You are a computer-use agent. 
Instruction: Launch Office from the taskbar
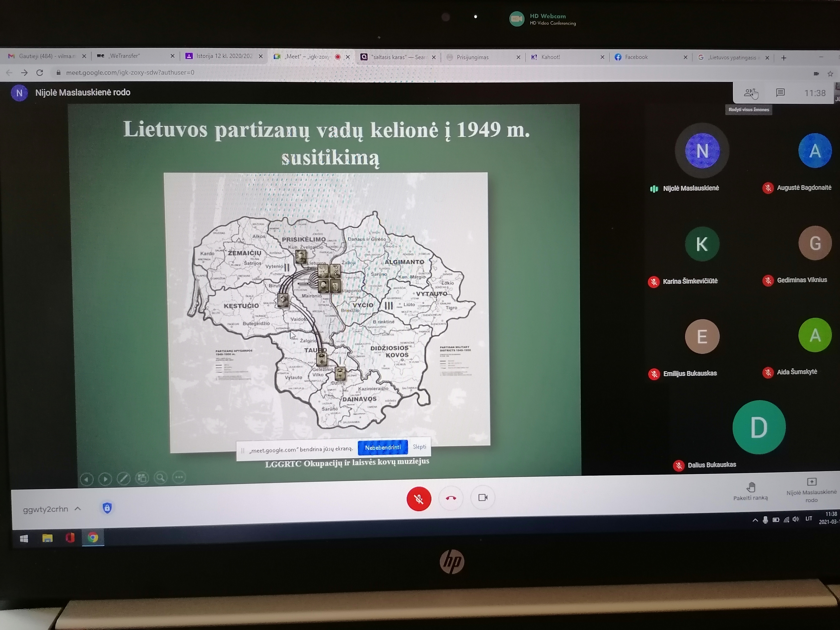click(70, 538)
